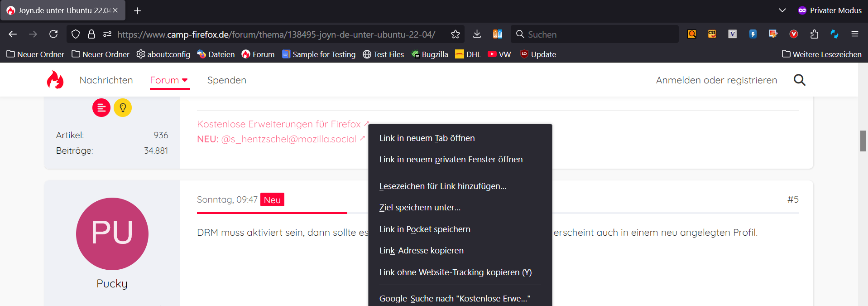Open the red Vivaldi-style extension icon
868x306 pixels.
tap(794, 34)
